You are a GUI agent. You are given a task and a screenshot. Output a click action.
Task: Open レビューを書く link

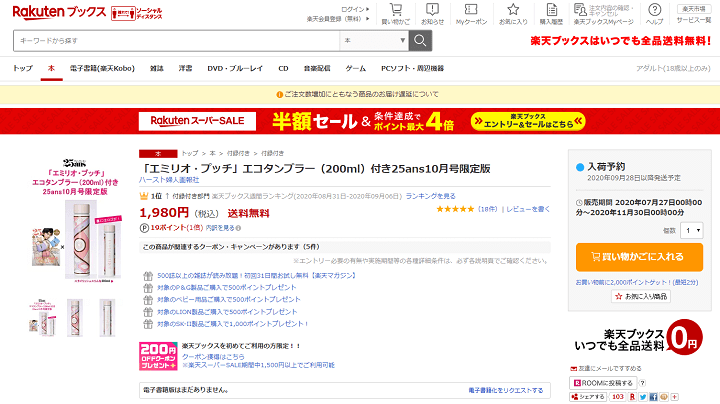528,209
